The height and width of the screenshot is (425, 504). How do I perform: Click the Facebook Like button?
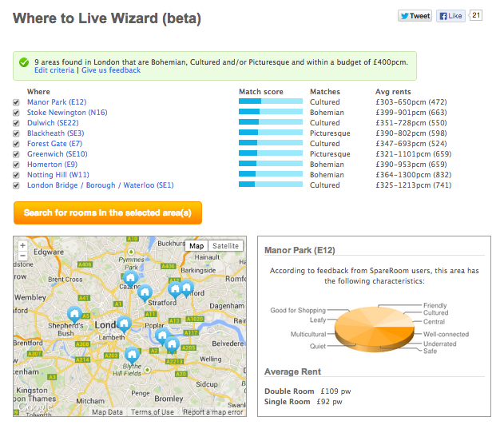coord(450,16)
